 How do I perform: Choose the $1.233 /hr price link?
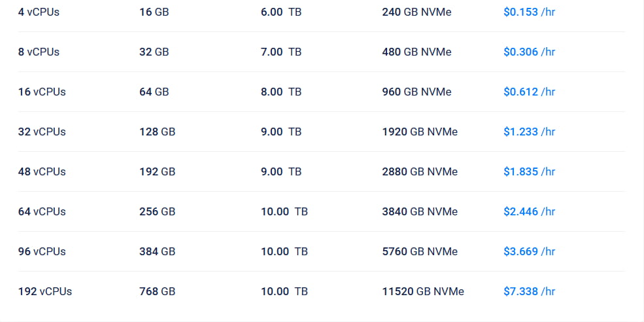coord(529,132)
